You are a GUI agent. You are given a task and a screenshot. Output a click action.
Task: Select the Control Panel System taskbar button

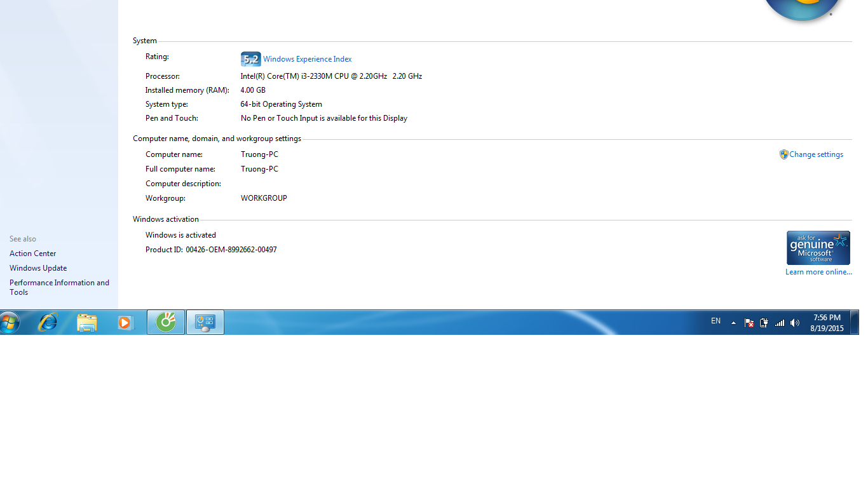pyautogui.click(x=205, y=323)
